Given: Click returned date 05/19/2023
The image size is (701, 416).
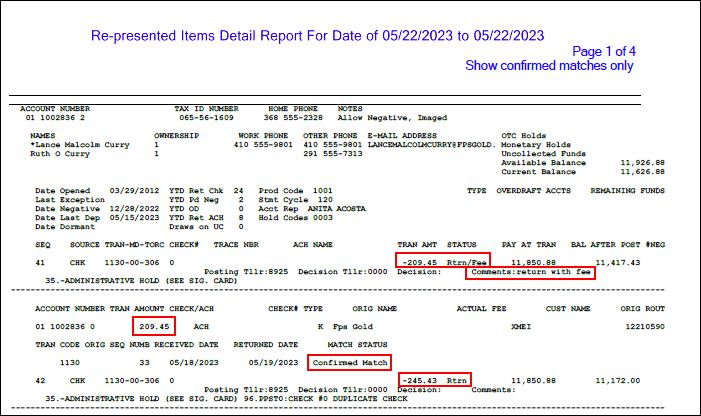Looking at the screenshot, I should click(x=273, y=363).
